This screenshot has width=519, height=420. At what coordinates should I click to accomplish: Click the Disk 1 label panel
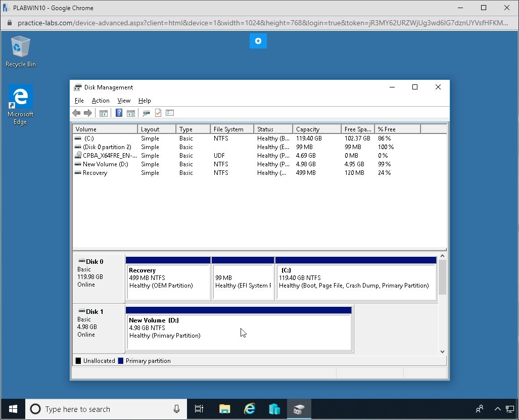pyautogui.click(x=99, y=329)
